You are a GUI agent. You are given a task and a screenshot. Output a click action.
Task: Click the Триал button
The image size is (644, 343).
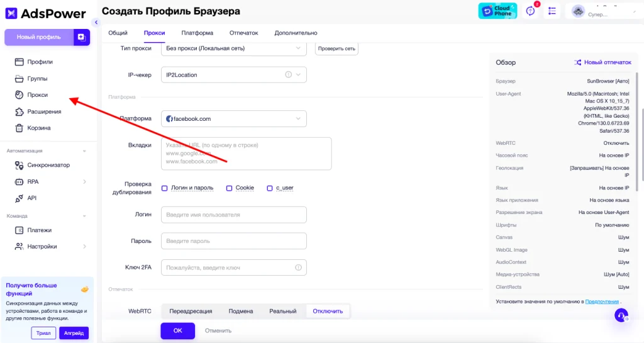[x=43, y=333]
